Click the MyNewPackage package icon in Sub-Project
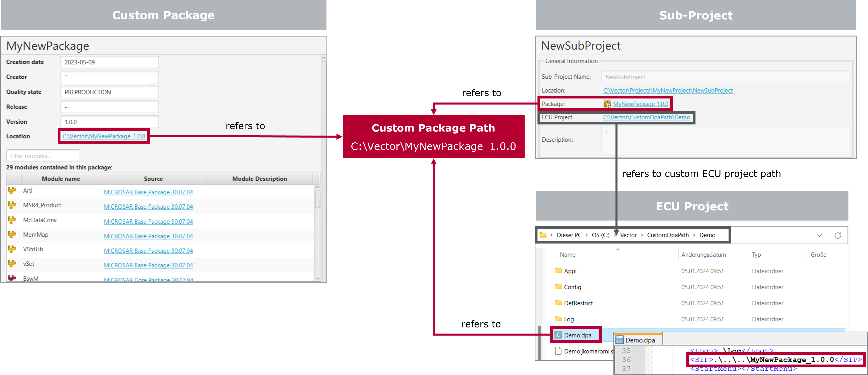 tap(607, 104)
